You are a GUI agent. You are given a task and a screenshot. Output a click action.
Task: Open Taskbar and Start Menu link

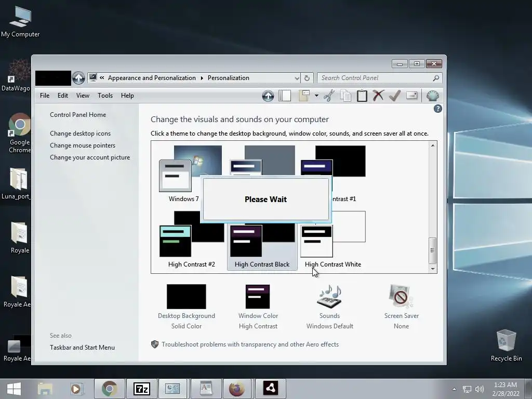tap(82, 348)
